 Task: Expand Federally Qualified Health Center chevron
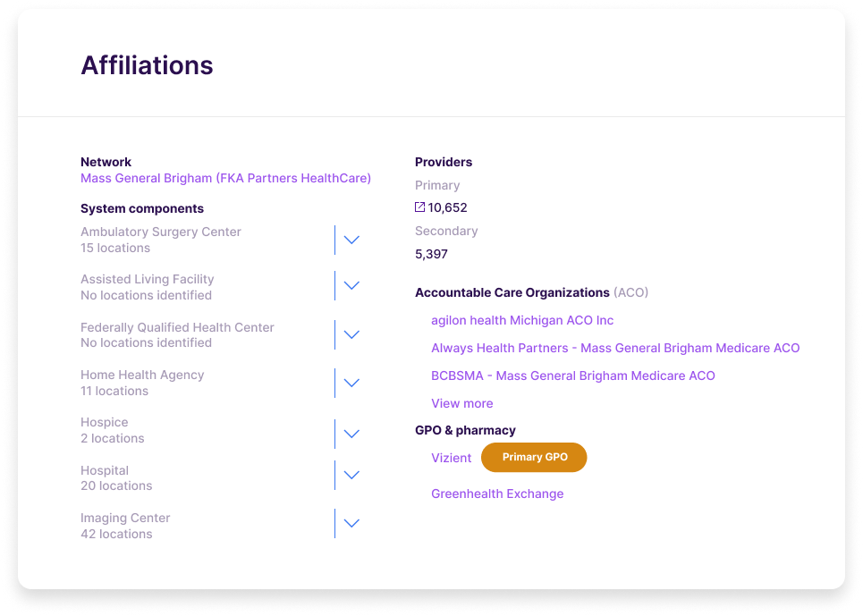351,334
